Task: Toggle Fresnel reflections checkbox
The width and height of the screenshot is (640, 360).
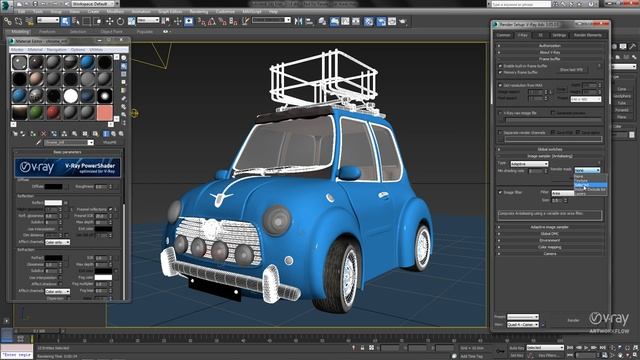Action: (110, 209)
